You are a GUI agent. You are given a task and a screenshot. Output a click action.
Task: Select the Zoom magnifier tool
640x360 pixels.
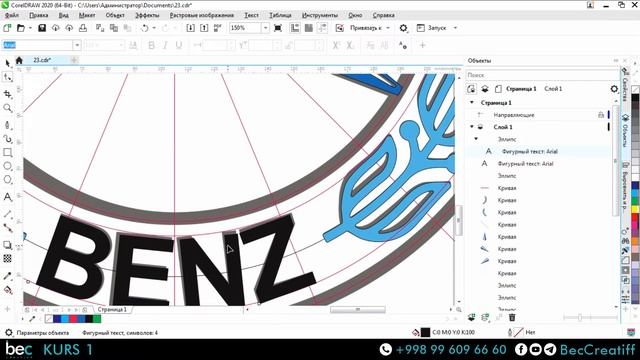coord(7,108)
